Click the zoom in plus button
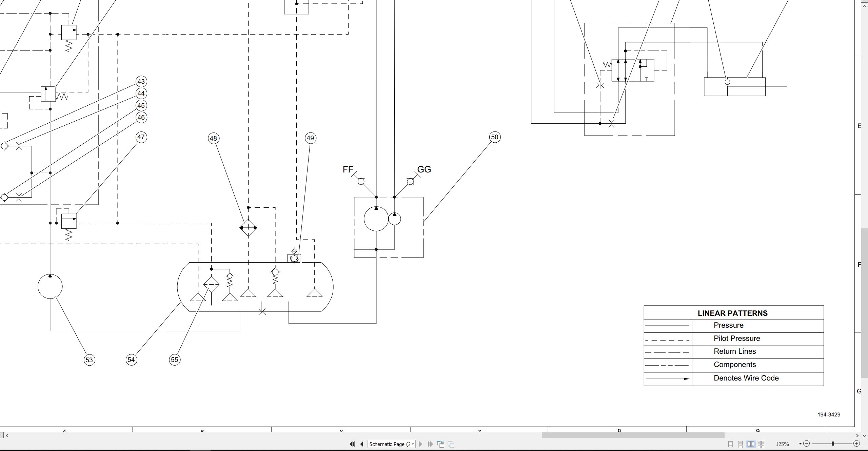The image size is (868, 451). coord(856,444)
